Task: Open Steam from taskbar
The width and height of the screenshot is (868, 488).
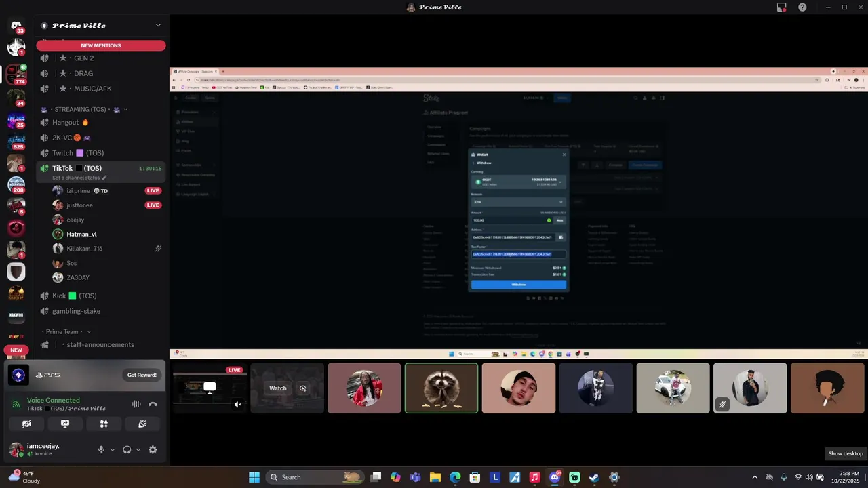Action: pyautogui.click(x=594, y=477)
